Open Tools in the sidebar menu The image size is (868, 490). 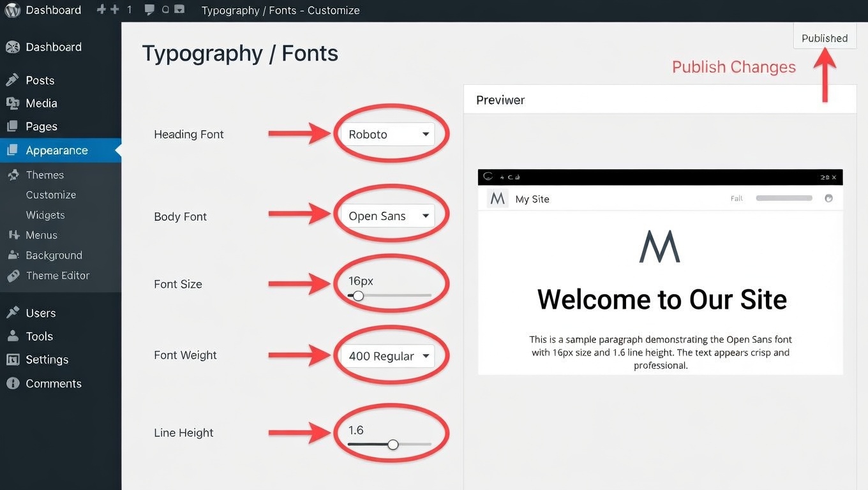39,336
